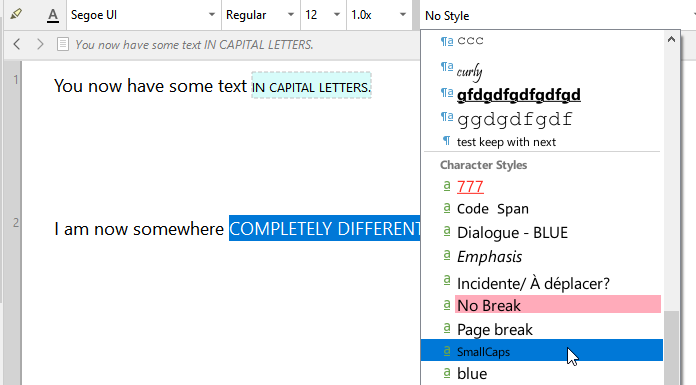This screenshot has height=385, width=696.
Task: Go back with the left arrow
Action: tap(17, 44)
